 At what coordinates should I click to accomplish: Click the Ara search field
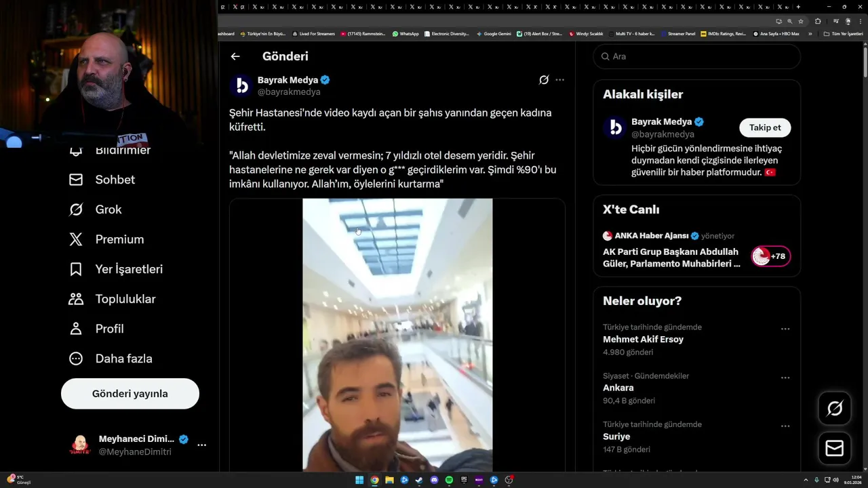point(697,56)
